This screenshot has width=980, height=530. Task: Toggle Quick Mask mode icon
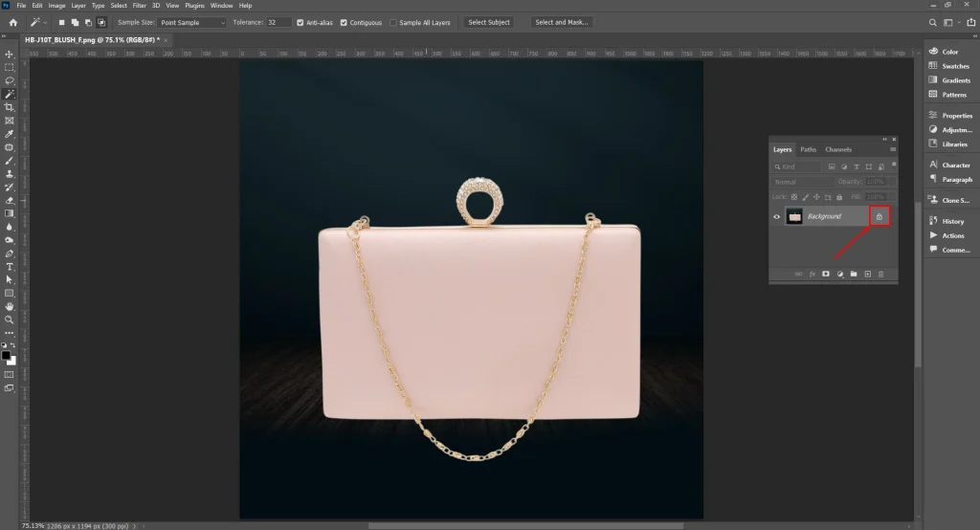(10, 375)
